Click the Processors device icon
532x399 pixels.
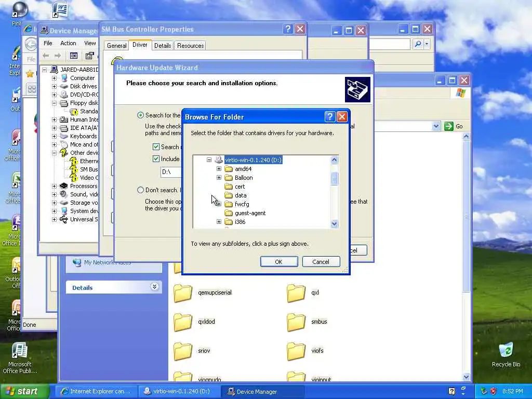pyautogui.click(x=64, y=186)
